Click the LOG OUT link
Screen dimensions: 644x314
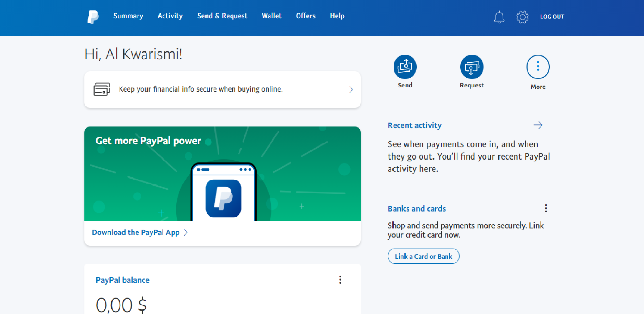pyautogui.click(x=552, y=17)
